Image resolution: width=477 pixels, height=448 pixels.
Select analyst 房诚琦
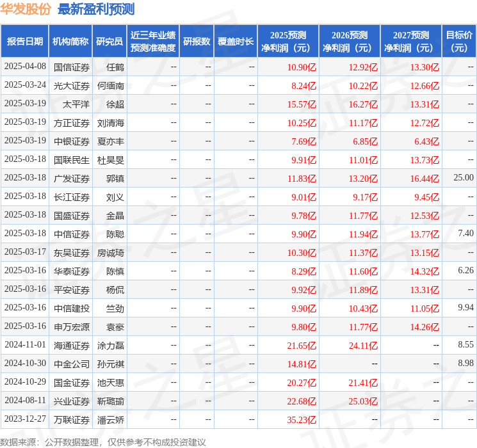click(x=111, y=253)
